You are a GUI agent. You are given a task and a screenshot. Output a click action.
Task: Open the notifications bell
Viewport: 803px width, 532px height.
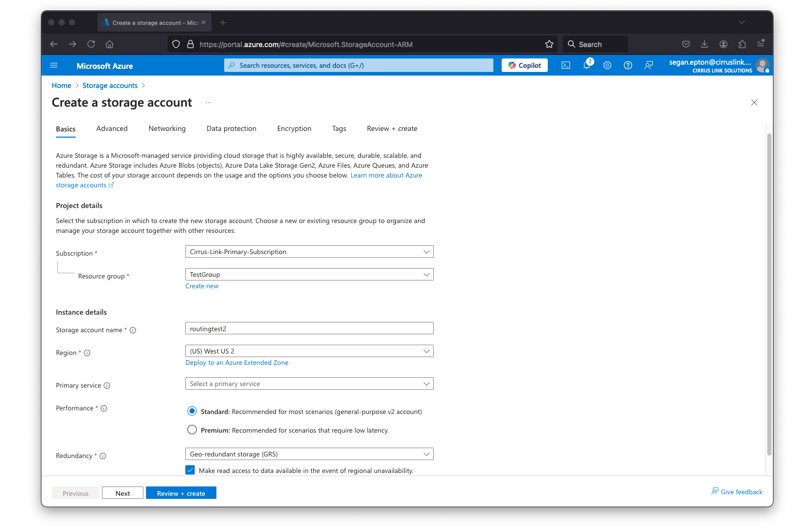tap(587, 65)
